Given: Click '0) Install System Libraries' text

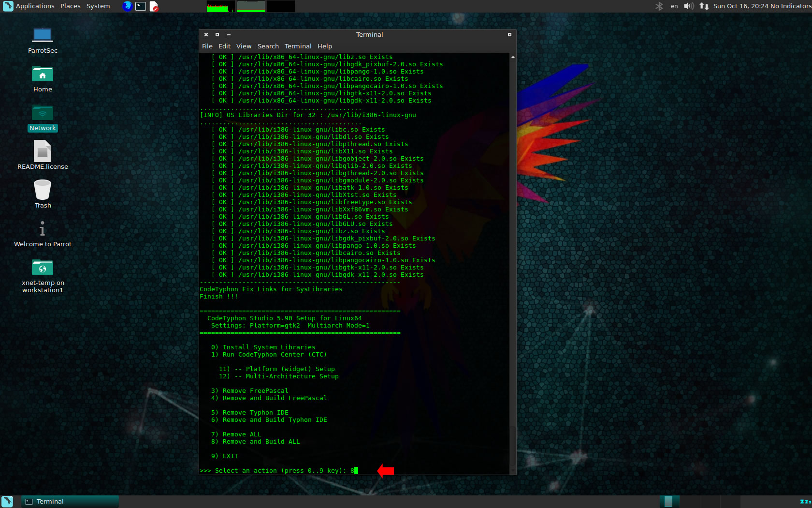Looking at the screenshot, I should point(263,347).
